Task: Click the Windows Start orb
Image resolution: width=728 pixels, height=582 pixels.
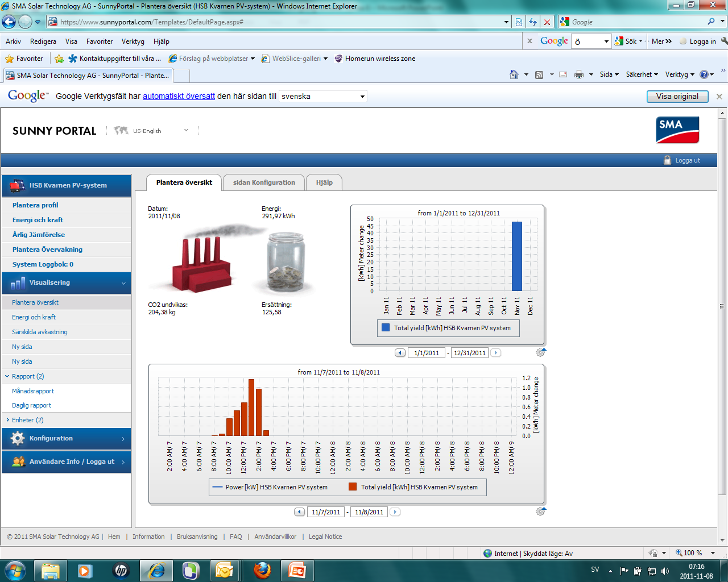Action: tap(15, 570)
